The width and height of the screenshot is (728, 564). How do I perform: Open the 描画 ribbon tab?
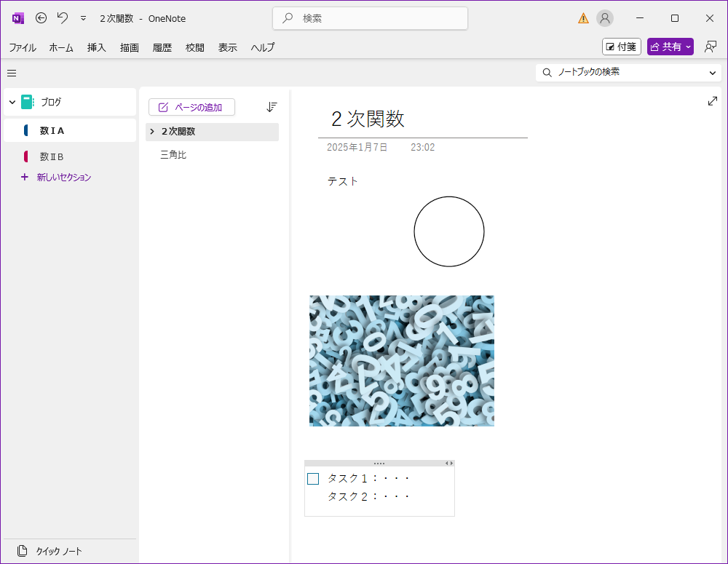(130, 47)
